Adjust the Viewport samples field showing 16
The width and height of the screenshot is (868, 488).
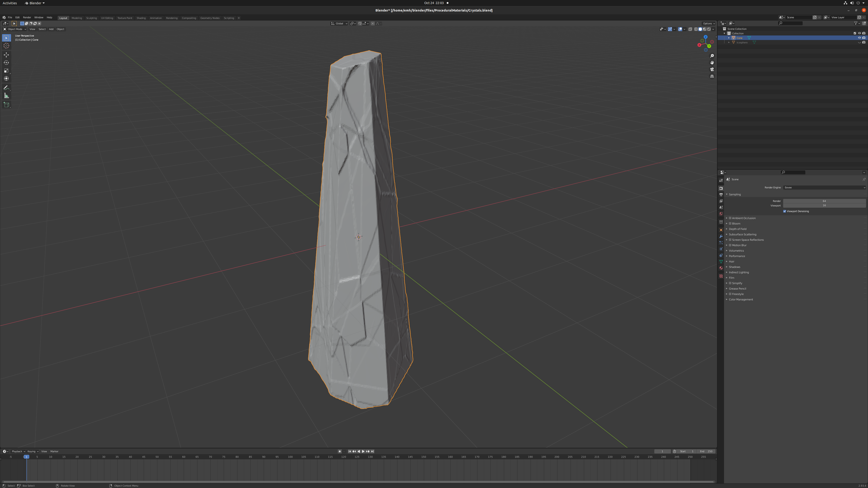click(x=824, y=205)
